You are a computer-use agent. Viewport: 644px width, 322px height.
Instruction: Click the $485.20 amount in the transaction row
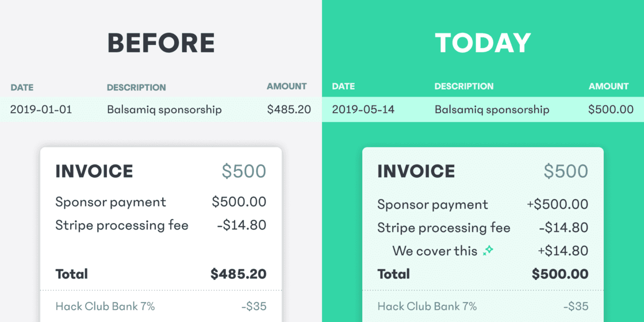coord(289,109)
